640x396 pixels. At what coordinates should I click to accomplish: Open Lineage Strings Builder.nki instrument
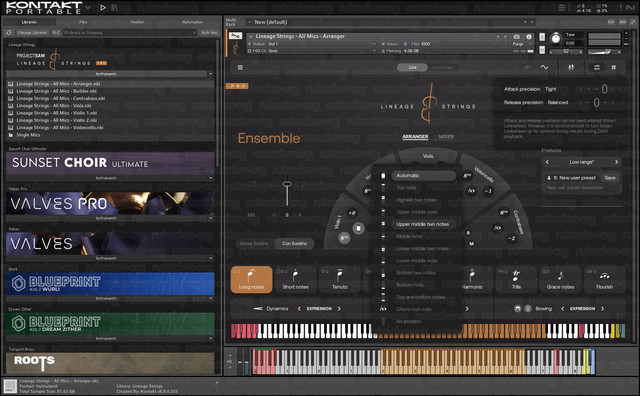(56, 91)
